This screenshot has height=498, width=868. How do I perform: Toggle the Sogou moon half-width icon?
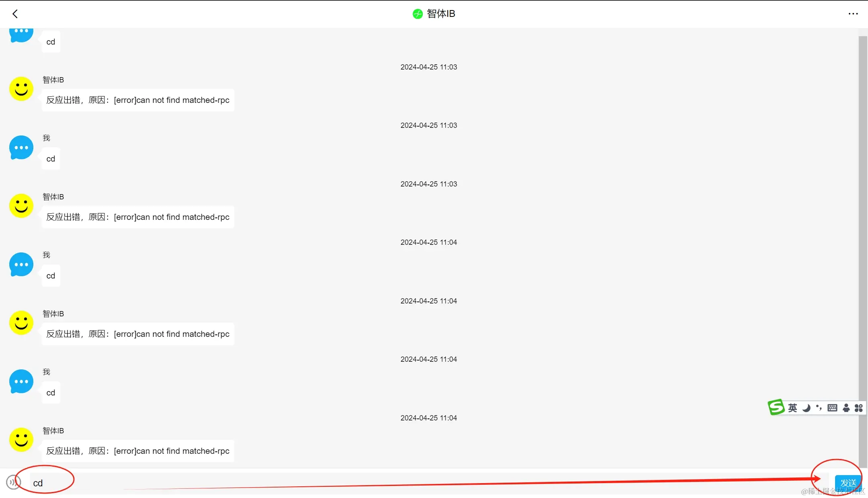click(x=806, y=408)
